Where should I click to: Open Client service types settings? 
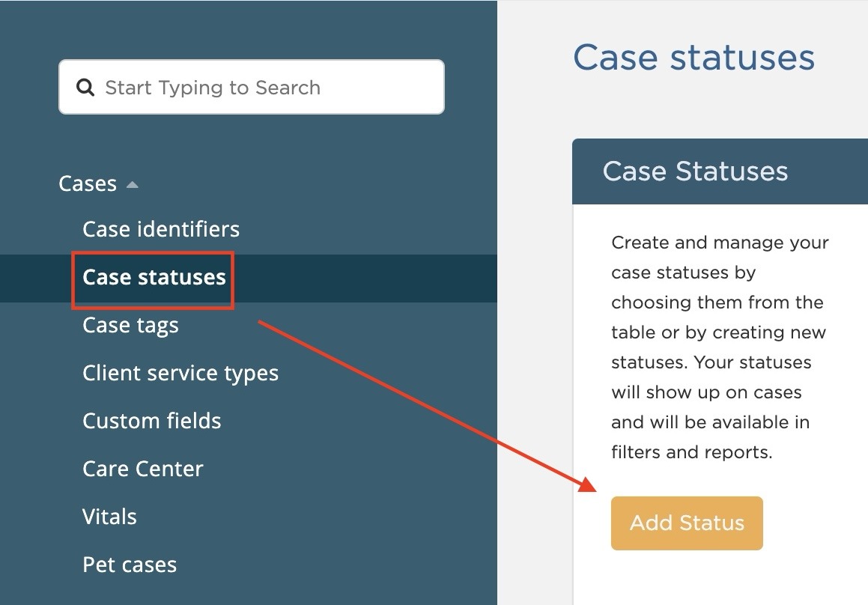(180, 373)
